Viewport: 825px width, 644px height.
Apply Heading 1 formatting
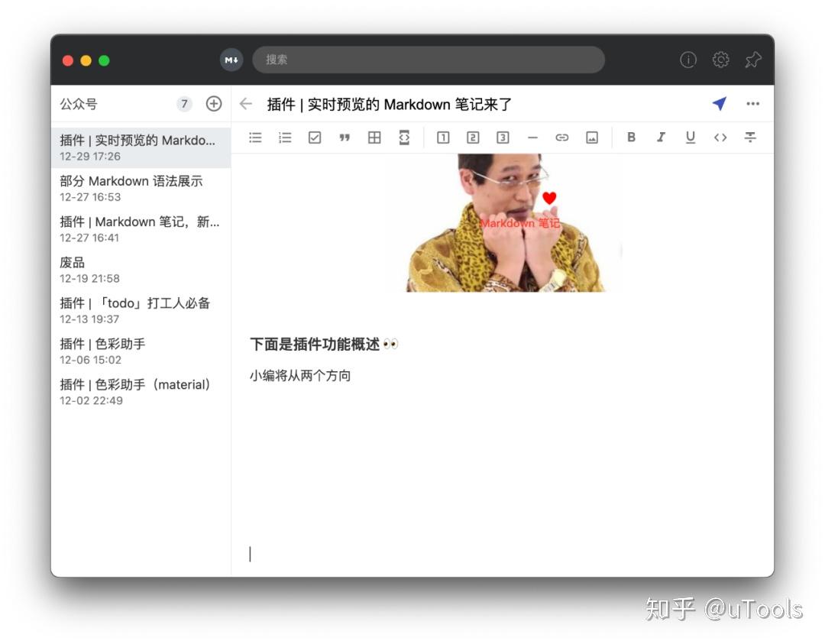pyautogui.click(x=442, y=138)
